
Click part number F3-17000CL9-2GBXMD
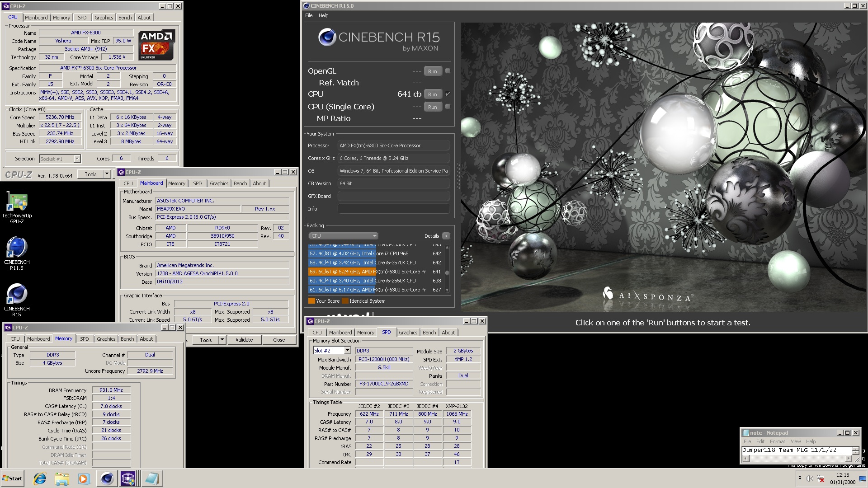click(384, 384)
